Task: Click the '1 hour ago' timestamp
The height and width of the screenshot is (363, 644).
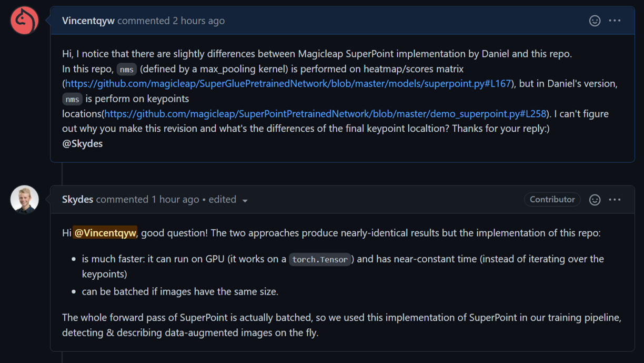Action: click(x=175, y=200)
